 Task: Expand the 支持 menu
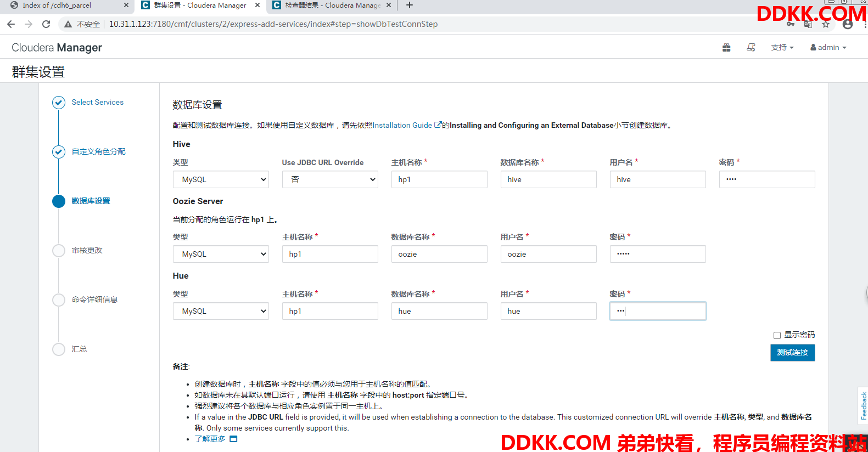coord(782,48)
